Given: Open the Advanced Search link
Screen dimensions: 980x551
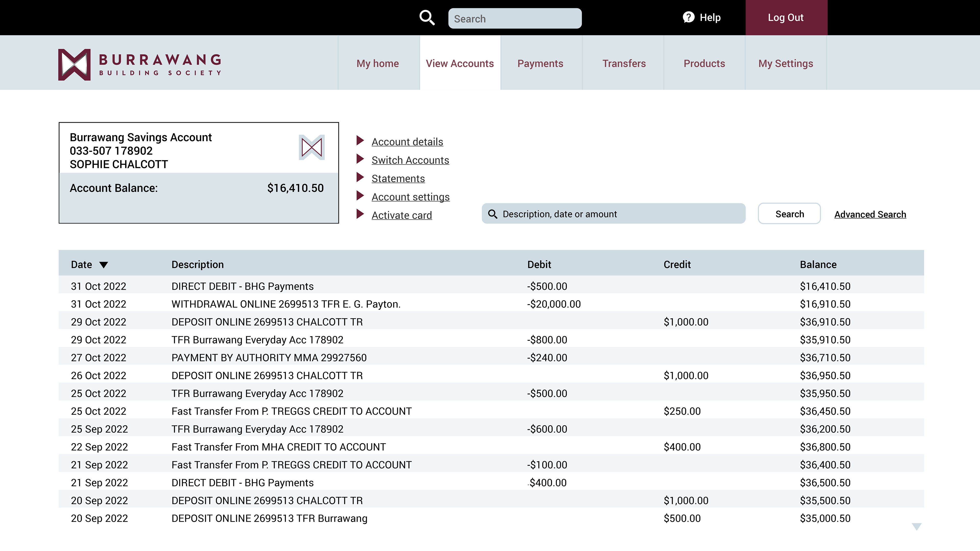Looking at the screenshot, I should (870, 215).
